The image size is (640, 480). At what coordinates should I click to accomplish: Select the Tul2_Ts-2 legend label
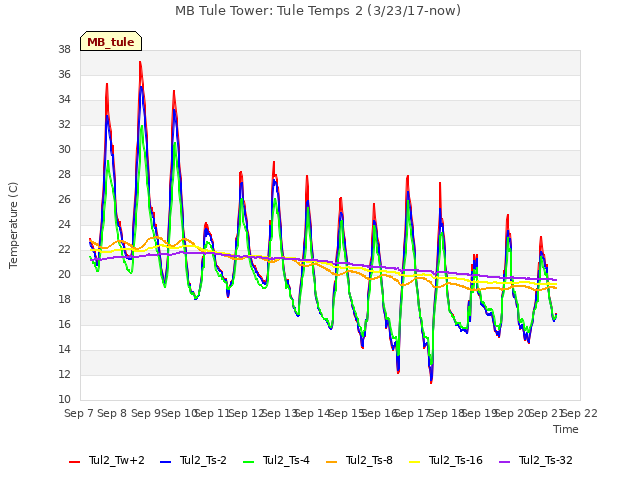[203, 460]
